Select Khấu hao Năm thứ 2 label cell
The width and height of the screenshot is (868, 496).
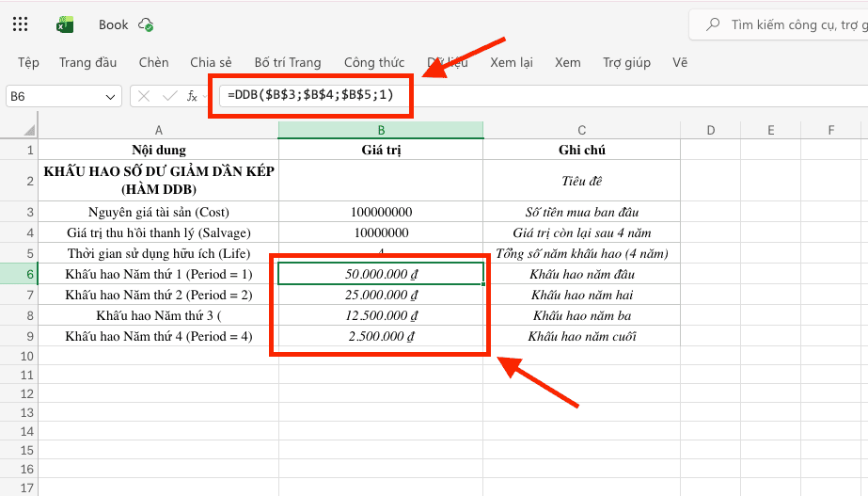pos(158,295)
